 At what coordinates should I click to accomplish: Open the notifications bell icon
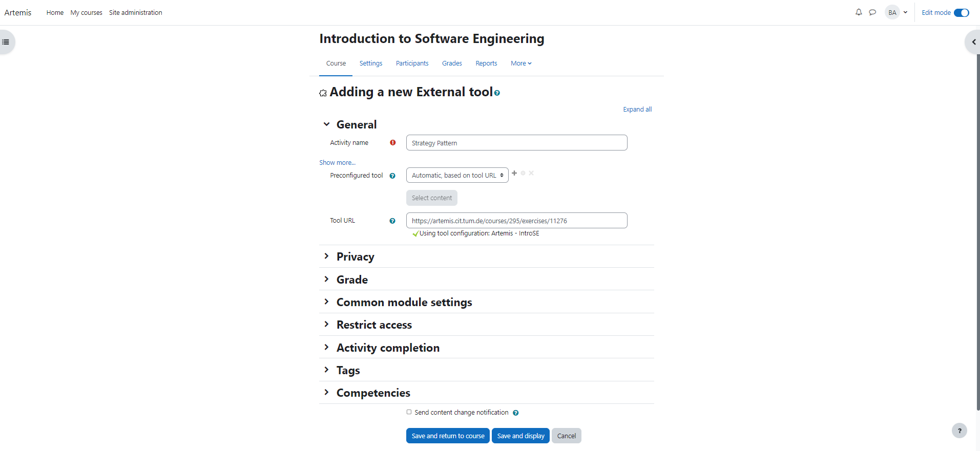coord(859,12)
